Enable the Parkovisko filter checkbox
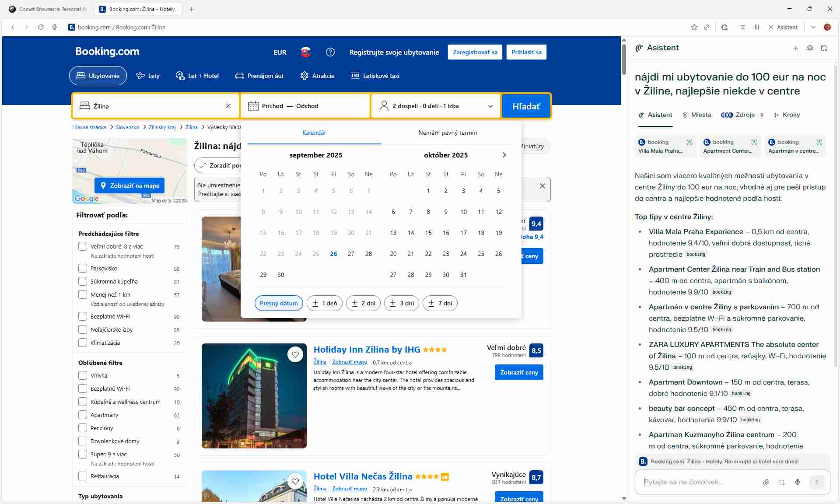 [83, 268]
